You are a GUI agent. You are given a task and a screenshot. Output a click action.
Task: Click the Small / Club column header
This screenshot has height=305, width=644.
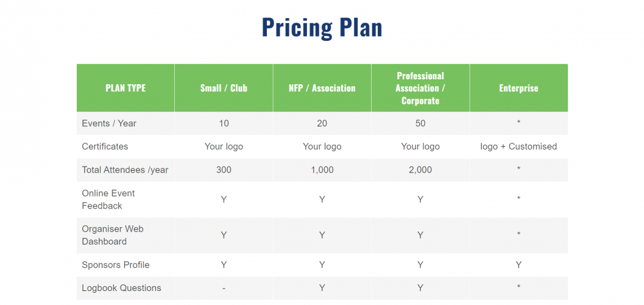pos(224,88)
